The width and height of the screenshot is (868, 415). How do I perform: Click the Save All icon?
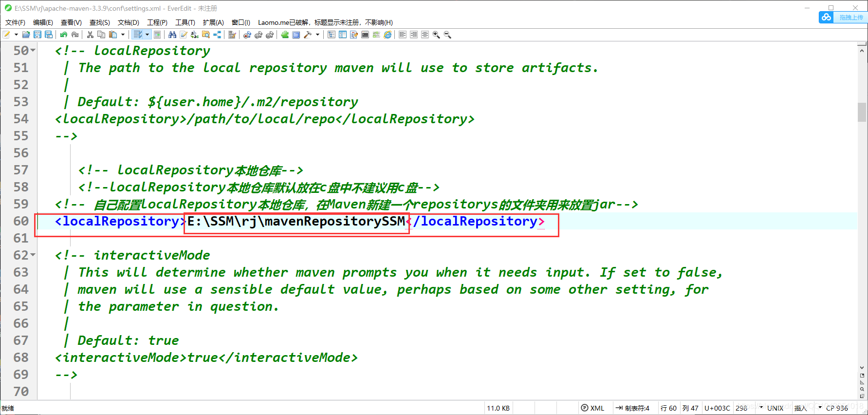(x=49, y=35)
